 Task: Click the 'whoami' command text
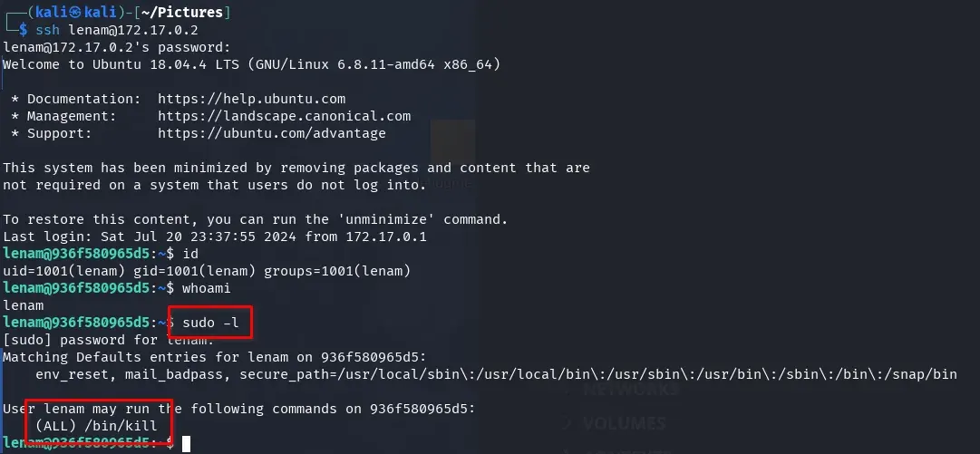click(207, 288)
